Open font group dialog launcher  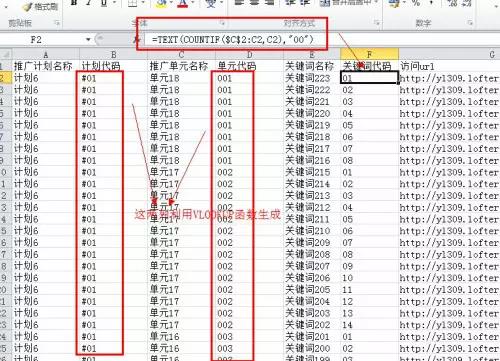coord(222,23)
